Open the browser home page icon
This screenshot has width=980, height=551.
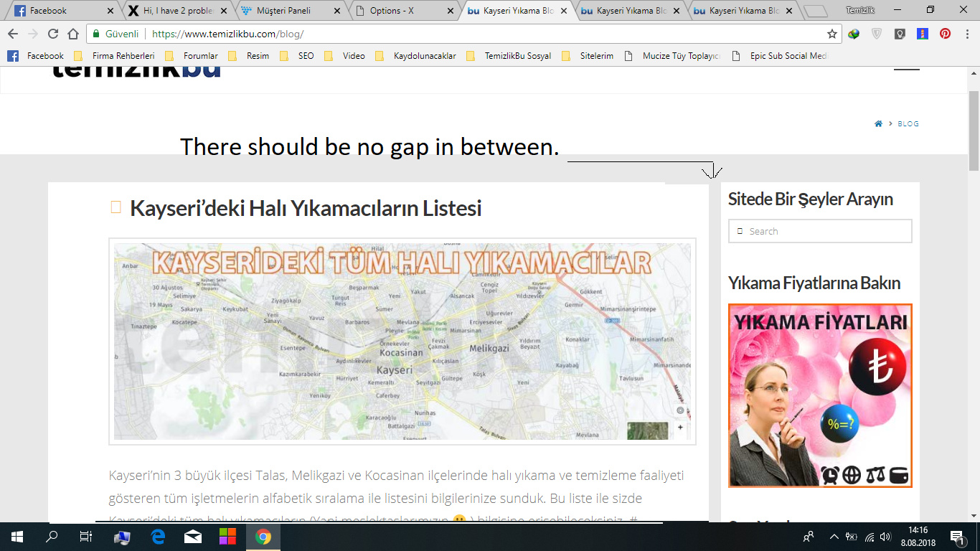tap(72, 34)
